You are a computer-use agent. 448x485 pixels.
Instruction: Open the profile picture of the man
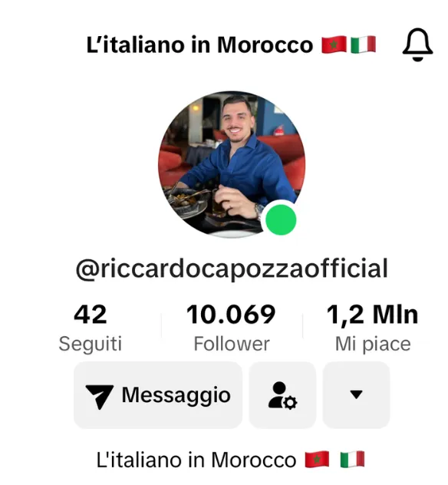pyautogui.click(x=232, y=164)
